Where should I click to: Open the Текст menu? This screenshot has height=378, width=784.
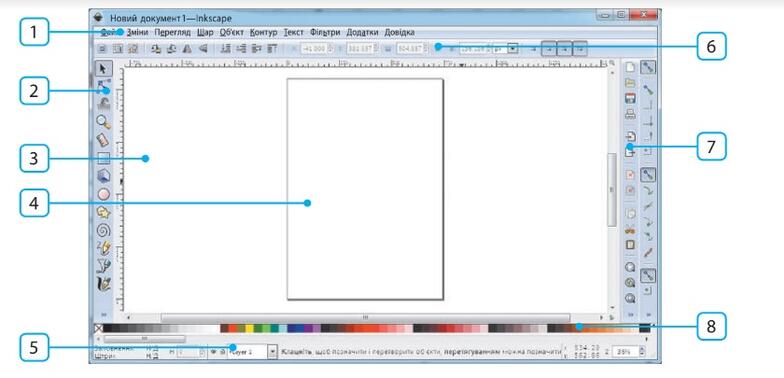coord(294,32)
